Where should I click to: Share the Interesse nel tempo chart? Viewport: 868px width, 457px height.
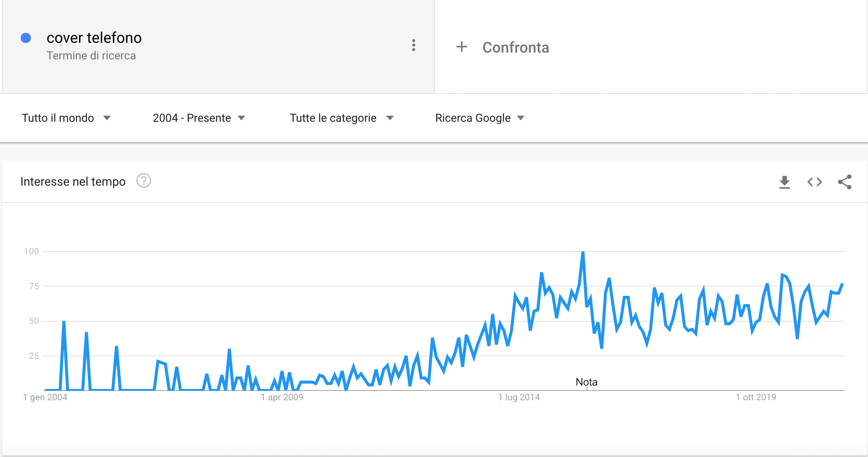[x=844, y=182]
